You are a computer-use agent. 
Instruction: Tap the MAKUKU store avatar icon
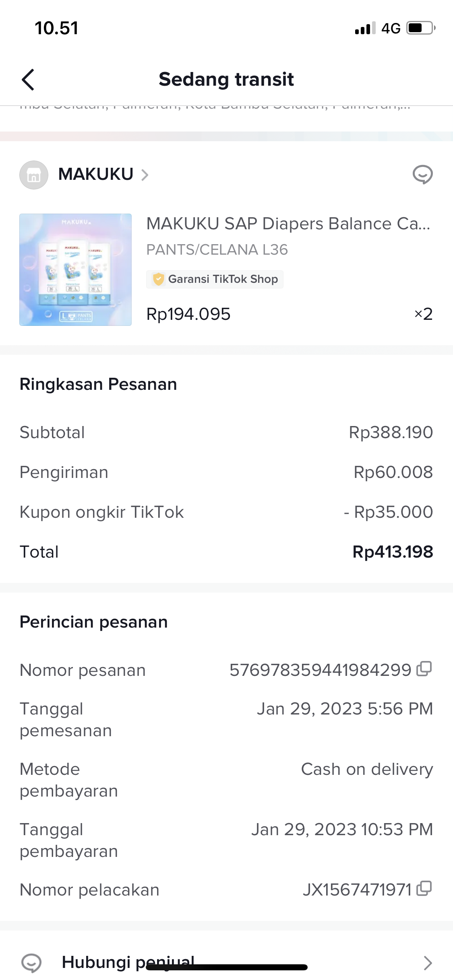click(x=34, y=175)
